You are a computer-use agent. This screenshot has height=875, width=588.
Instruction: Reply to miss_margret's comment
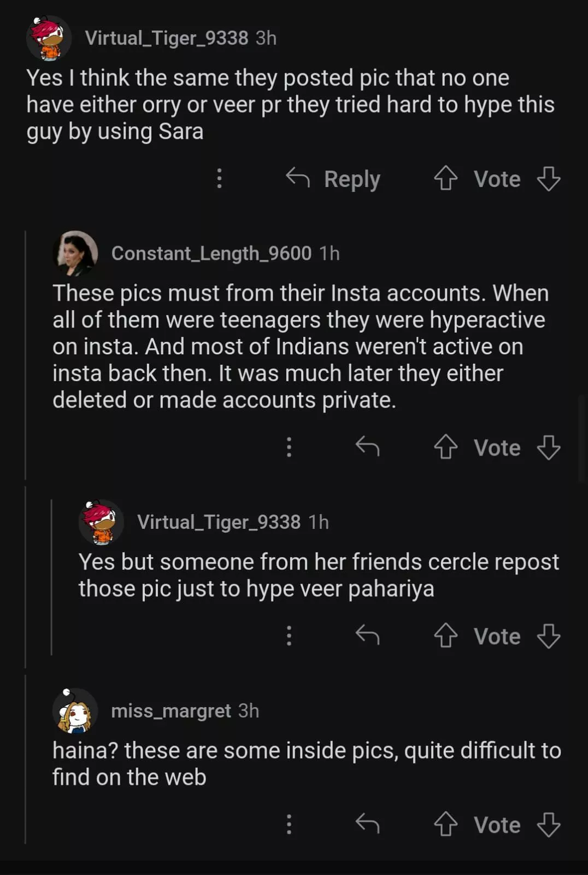point(367,825)
